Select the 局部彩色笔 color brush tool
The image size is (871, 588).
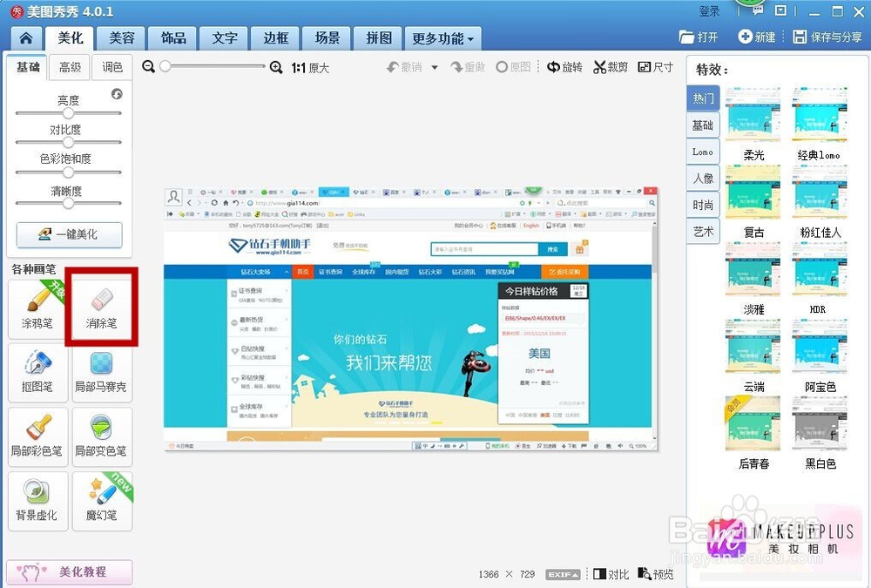click(x=37, y=436)
